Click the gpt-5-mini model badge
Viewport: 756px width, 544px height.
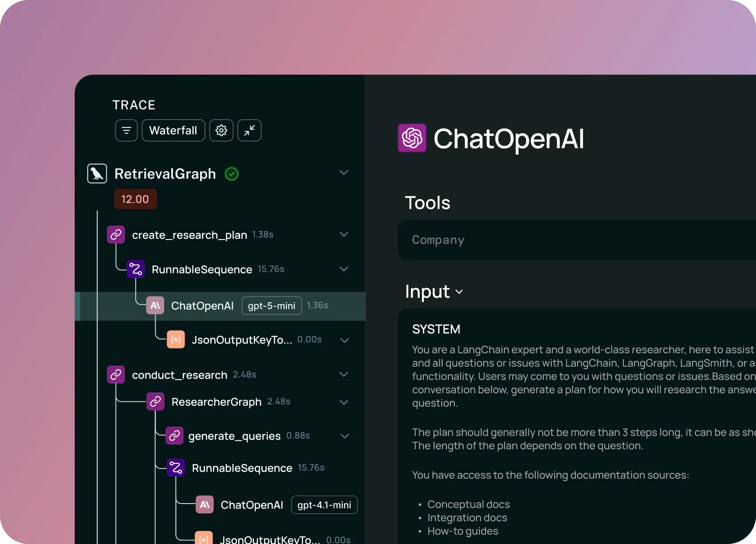[271, 306]
